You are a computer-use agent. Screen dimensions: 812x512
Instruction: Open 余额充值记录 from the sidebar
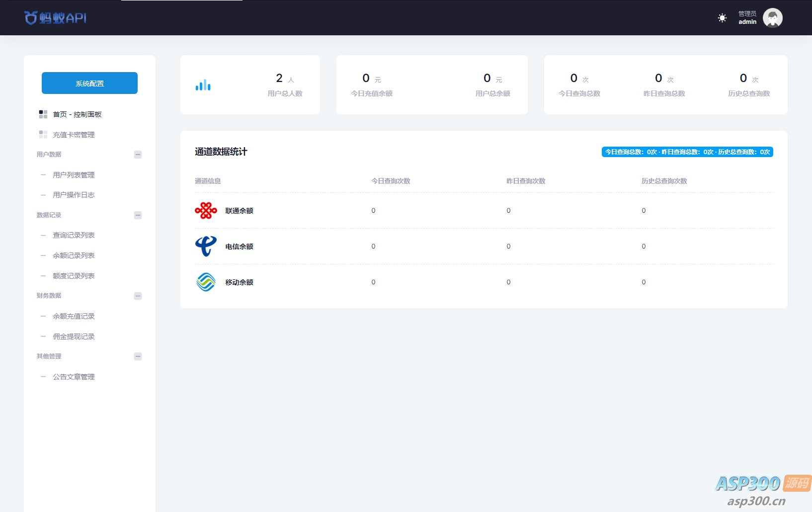(74, 316)
